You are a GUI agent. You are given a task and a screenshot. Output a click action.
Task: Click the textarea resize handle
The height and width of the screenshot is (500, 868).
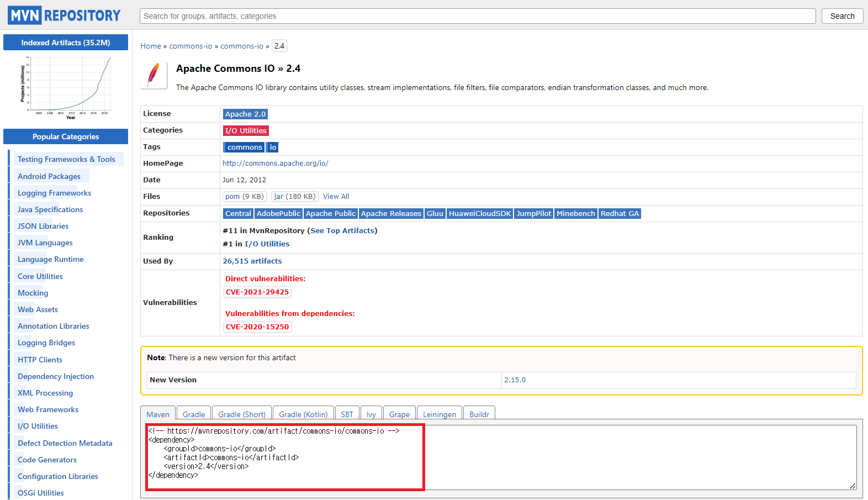point(853,486)
